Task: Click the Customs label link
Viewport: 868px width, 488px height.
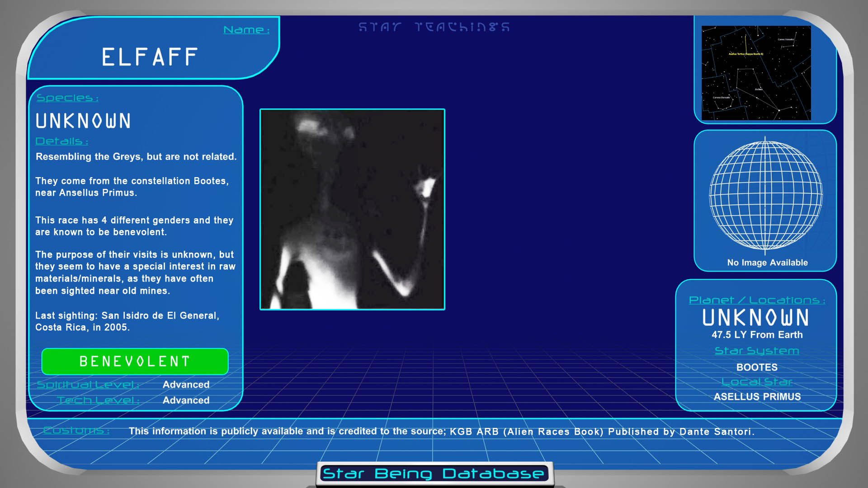Action: click(76, 431)
